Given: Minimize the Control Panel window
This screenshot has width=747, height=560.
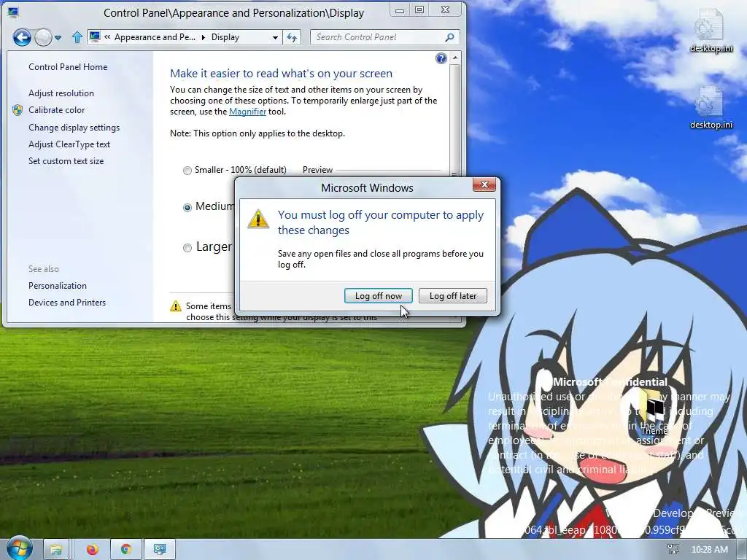Looking at the screenshot, I should pyautogui.click(x=400, y=10).
